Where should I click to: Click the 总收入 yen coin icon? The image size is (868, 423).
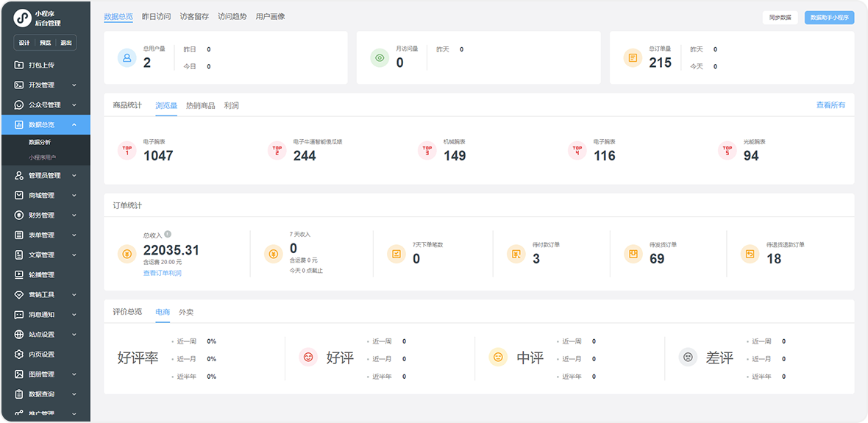pyautogui.click(x=127, y=254)
